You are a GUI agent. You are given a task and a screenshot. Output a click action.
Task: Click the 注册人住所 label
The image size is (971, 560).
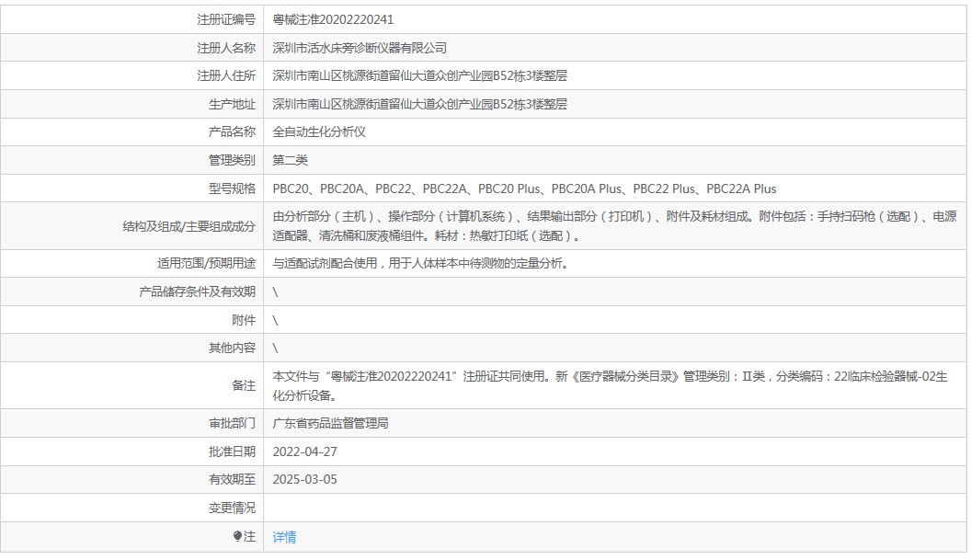pyautogui.click(x=226, y=75)
